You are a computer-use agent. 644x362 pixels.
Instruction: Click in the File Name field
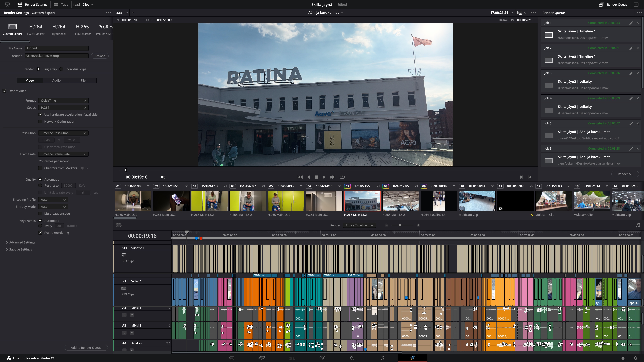(56, 48)
